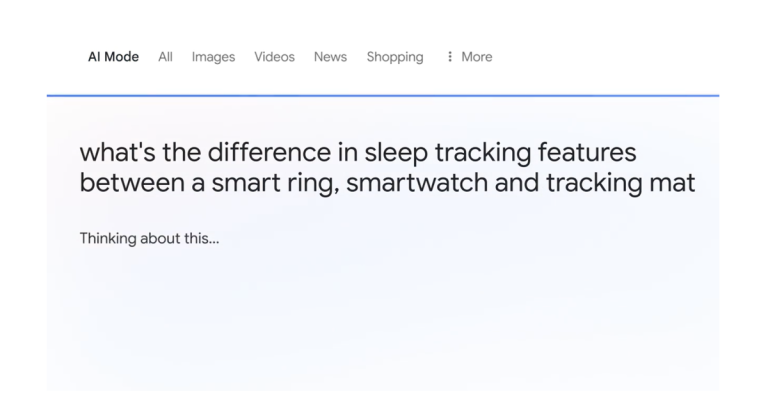Click the 'Thinking about this...' status text
The height and width of the screenshot is (409, 768).
pyautogui.click(x=149, y=239)
